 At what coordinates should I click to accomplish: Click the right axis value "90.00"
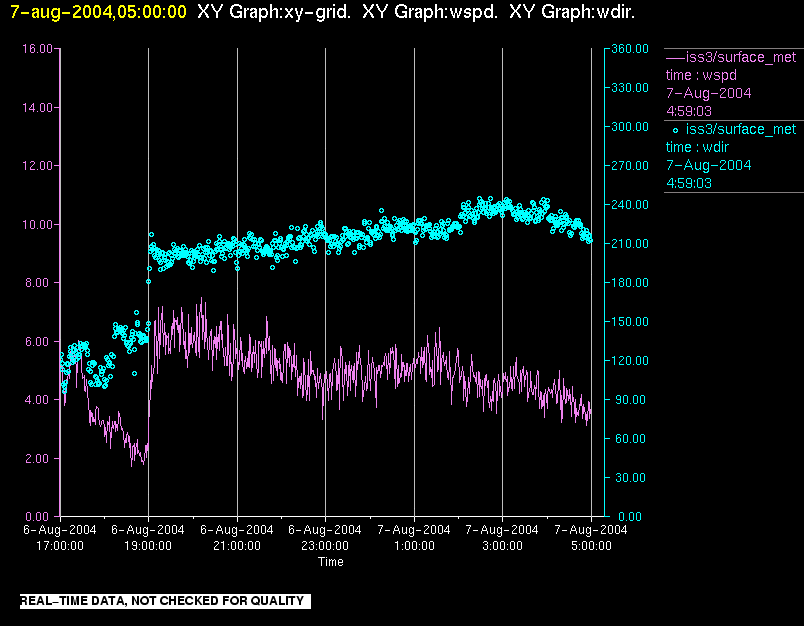(x=630, y=399)
